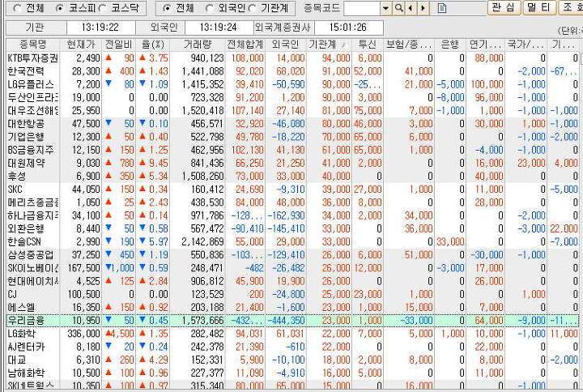Sort by the 거래량 column header
The width and height of the screenshot is (583, 392).
pos(198,45)
